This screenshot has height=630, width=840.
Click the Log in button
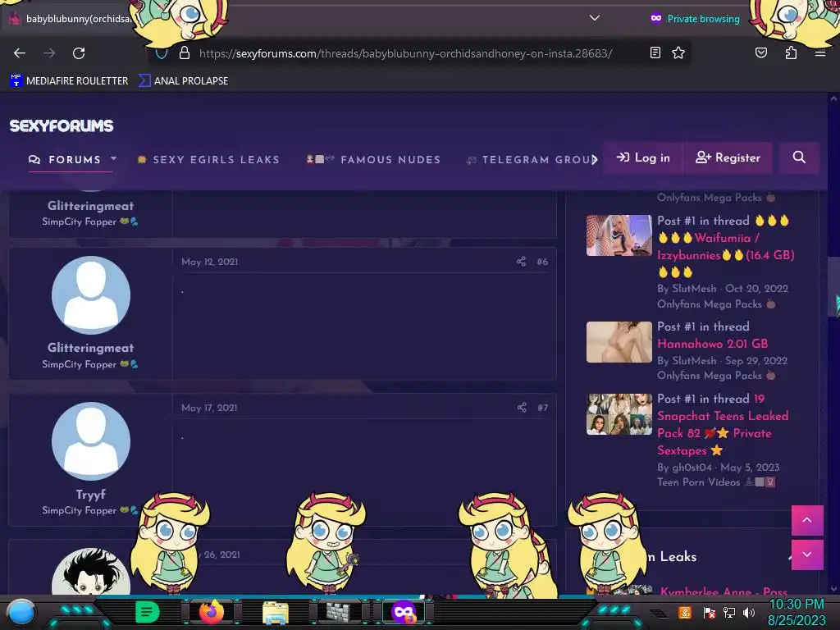click(x=643, y=157)
